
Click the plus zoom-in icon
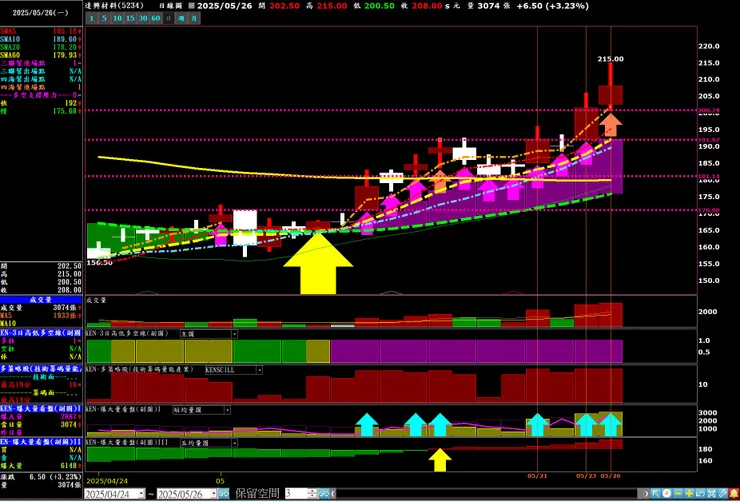coord(689,494)
